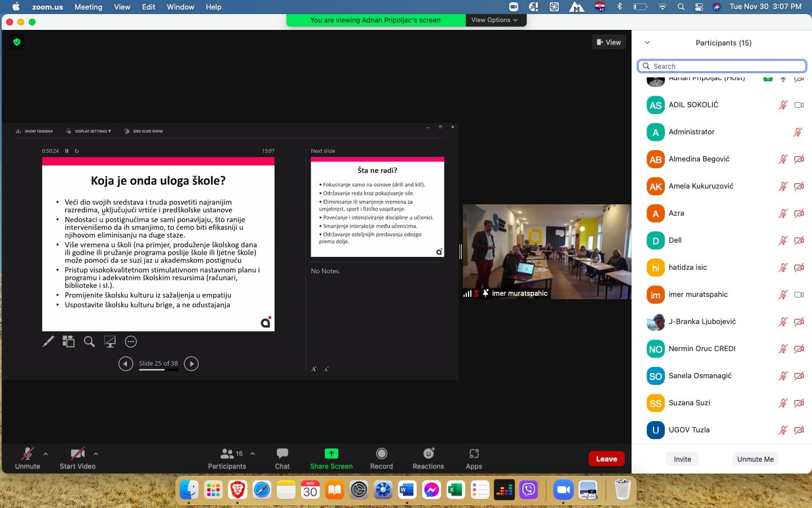Open audio options arrow beside Unmute
Viewport: 812px width, 508px height.
click(x=46, y=454)
